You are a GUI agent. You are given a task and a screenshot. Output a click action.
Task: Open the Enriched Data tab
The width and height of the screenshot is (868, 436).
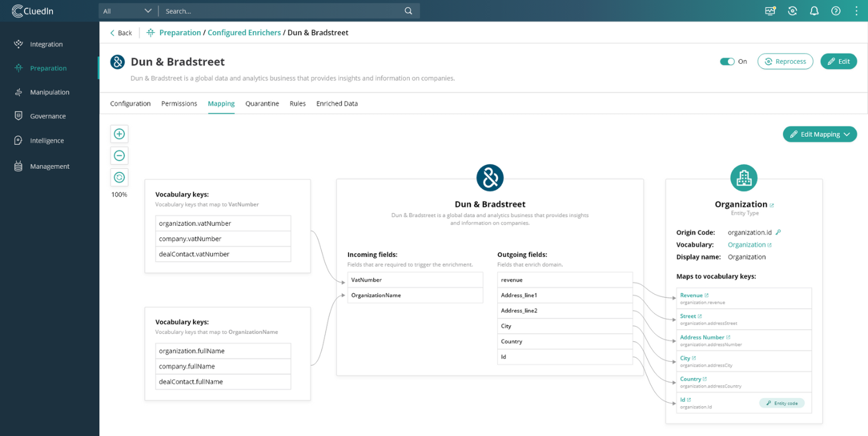337,104
